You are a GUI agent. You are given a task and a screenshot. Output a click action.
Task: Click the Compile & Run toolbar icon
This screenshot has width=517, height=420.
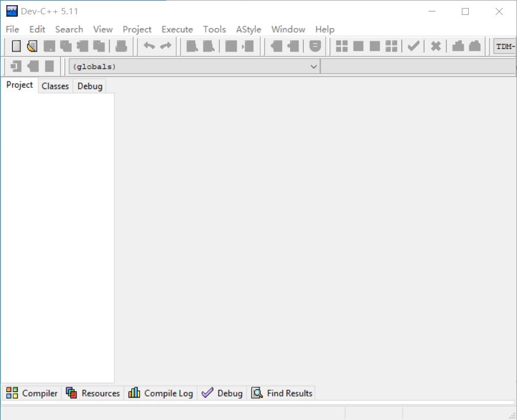pos(375,46)
